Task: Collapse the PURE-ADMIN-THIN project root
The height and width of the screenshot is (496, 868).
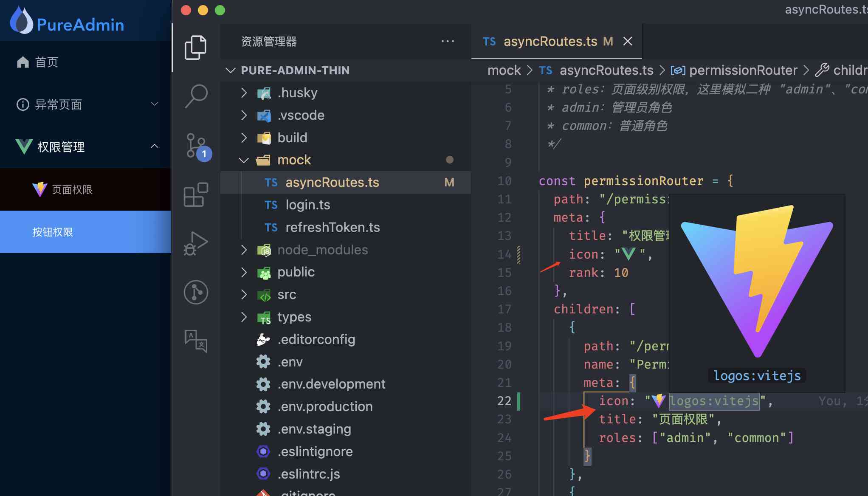Action: point(231,70)
